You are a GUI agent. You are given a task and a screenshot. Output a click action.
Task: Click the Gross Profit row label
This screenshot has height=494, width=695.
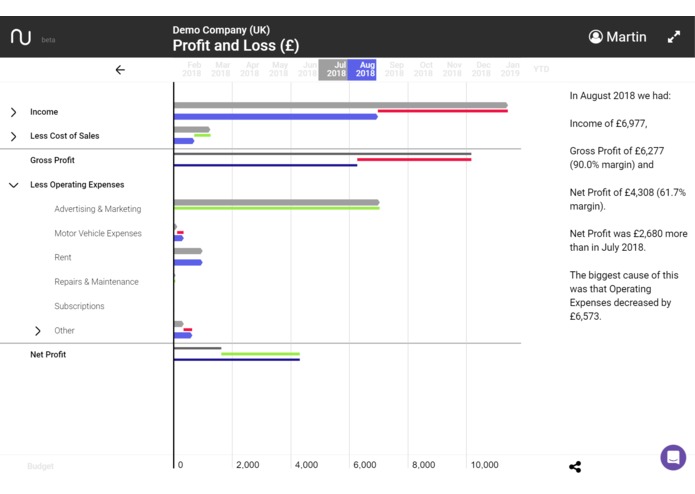52,160
